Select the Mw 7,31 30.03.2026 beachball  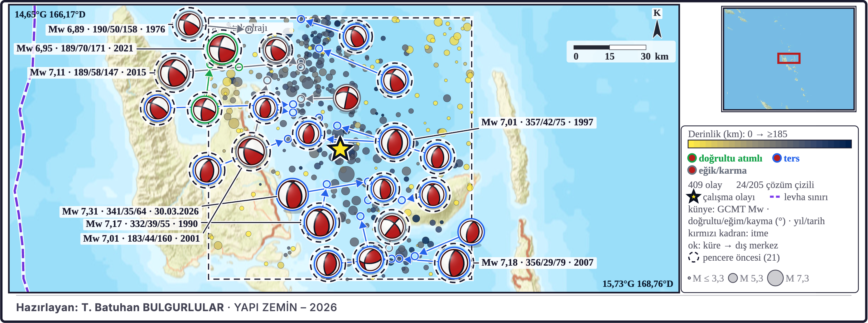tap(292, 195)
